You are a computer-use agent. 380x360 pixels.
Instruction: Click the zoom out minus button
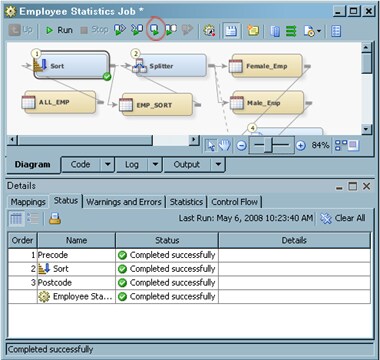(241, 145)
